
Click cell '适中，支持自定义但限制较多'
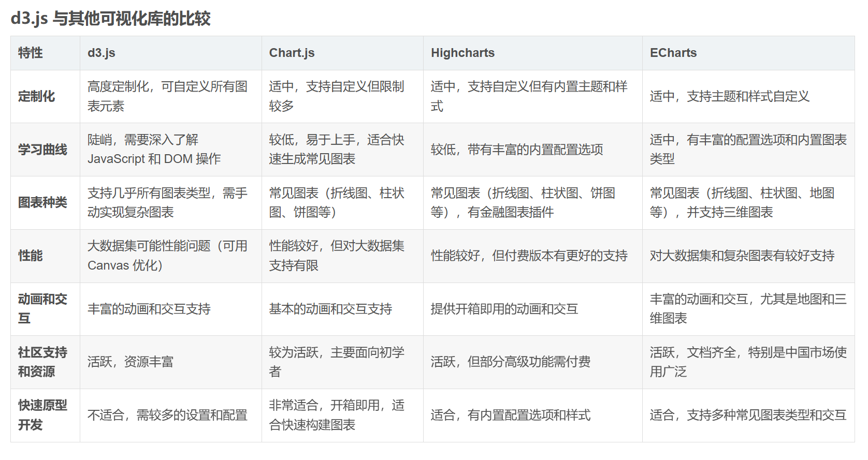342,96
